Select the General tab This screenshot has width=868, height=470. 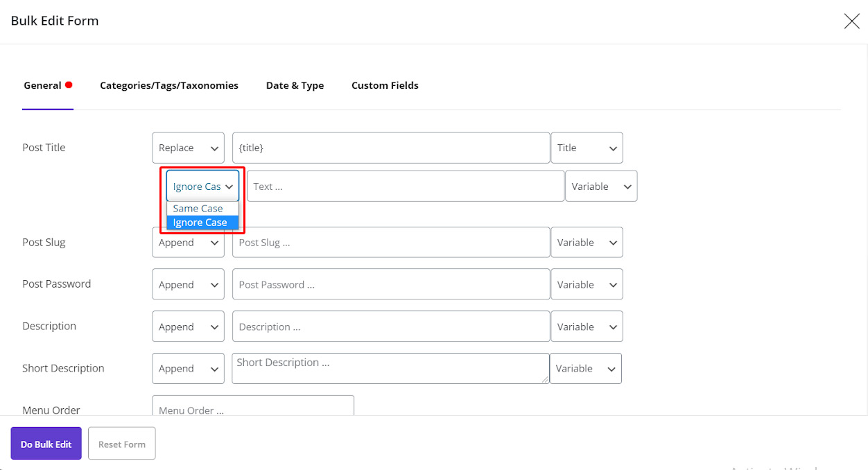point(43,85)
